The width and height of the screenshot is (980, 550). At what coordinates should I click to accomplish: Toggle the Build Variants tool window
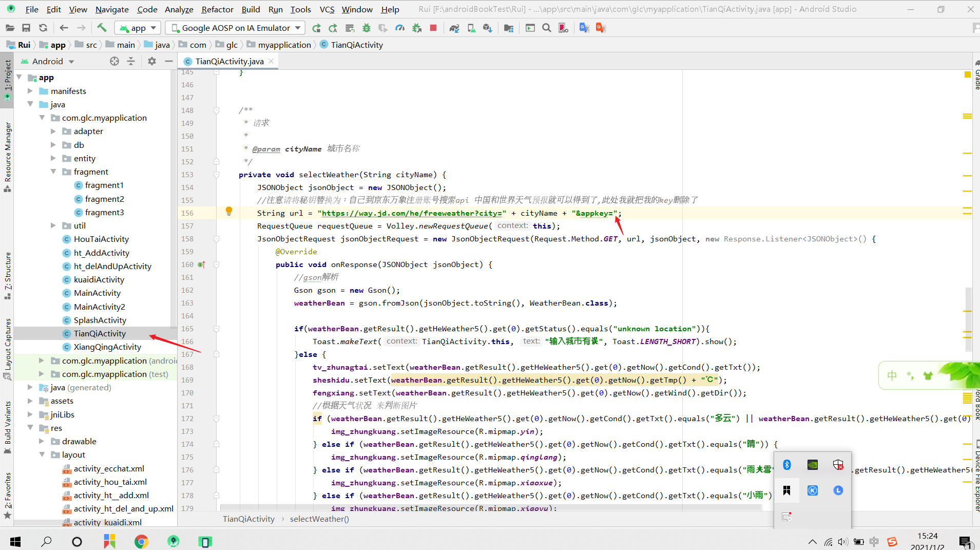click(x=7, y=427)
